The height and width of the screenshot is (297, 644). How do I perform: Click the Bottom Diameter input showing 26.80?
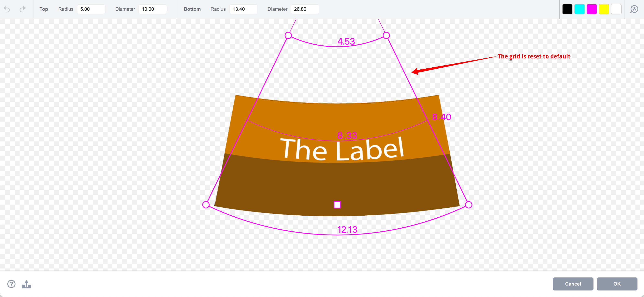(305, 9)
